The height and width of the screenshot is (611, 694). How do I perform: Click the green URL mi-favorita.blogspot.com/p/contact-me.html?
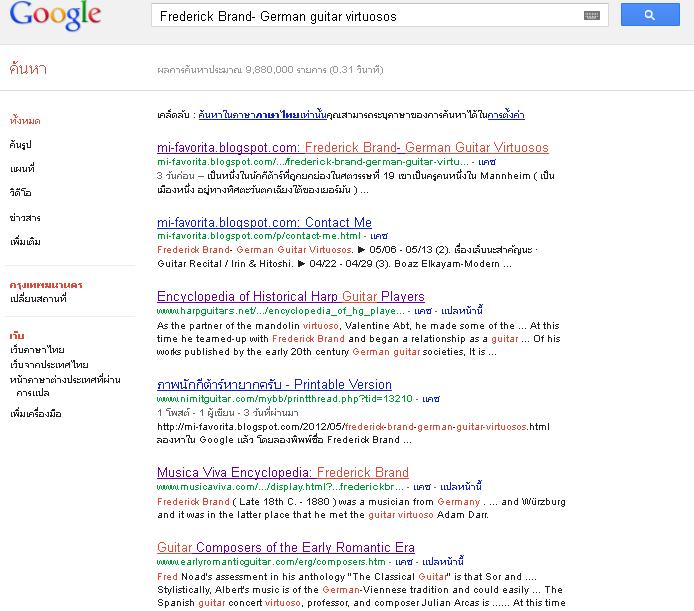[259, 236]
